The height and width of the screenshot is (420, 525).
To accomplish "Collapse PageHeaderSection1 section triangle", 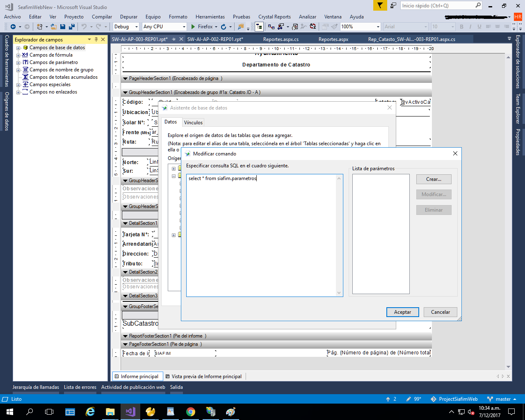I will (x=126, y=78).
